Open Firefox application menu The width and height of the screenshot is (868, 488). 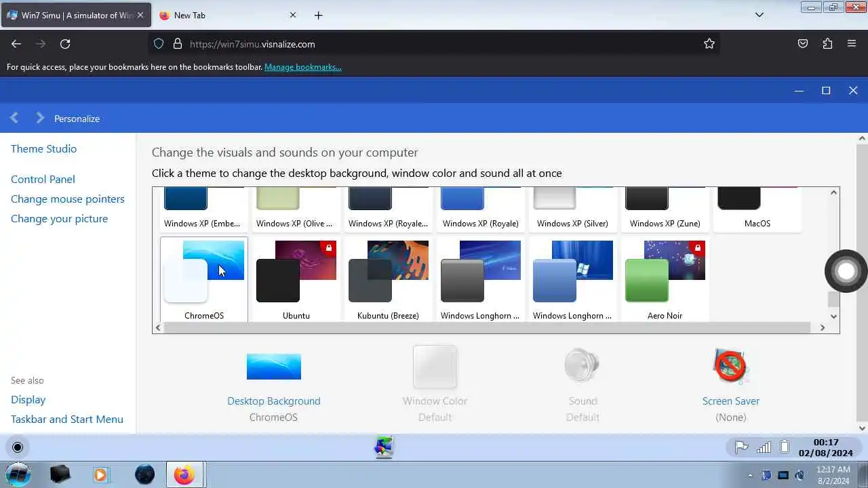tap(852, 43)
